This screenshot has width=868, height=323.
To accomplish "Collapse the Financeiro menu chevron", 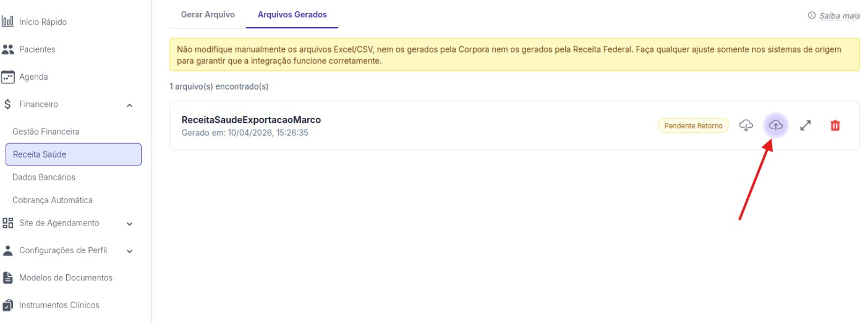I will (x=129, y=105).
